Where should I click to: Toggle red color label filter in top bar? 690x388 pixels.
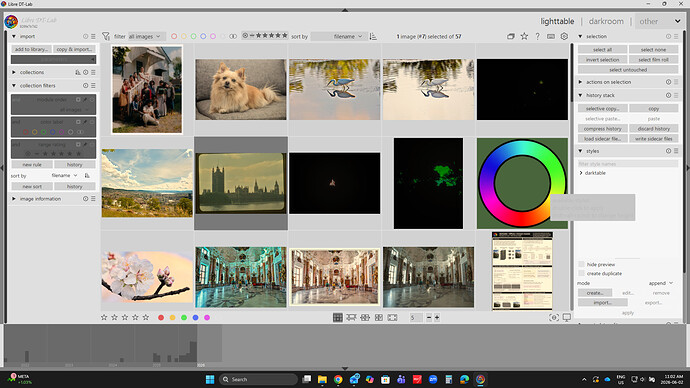click(x=174, y=36)
